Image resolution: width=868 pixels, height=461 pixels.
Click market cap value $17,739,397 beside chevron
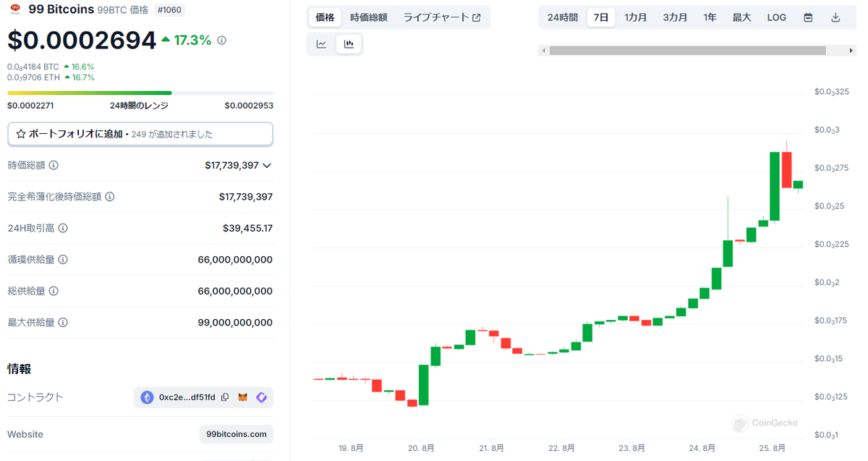[x=231, y=166]
